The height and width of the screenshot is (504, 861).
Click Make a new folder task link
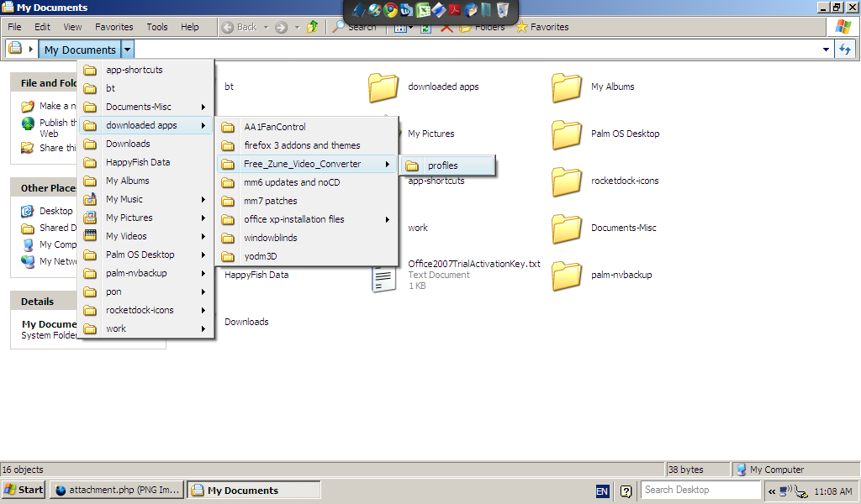pyautogui.click(x=57, y=106)
